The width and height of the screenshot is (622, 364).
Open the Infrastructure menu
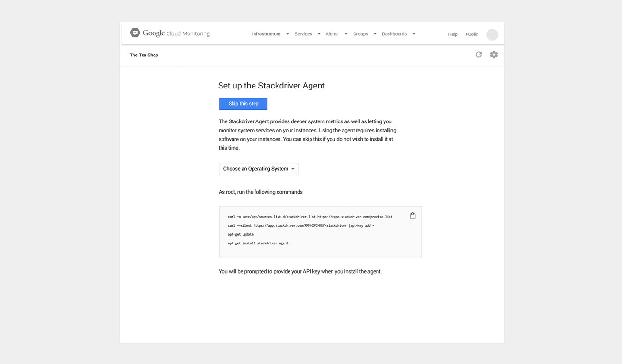266,34
